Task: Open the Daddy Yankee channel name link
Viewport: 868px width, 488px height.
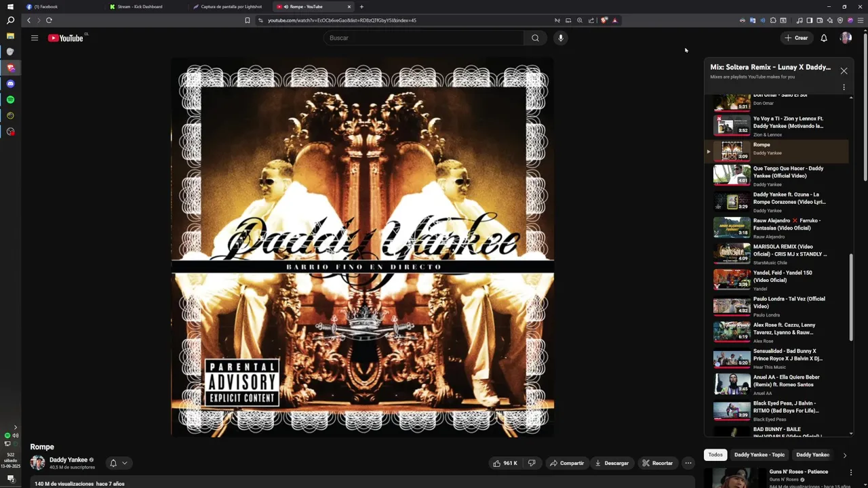Action: (x=68, y=460)
